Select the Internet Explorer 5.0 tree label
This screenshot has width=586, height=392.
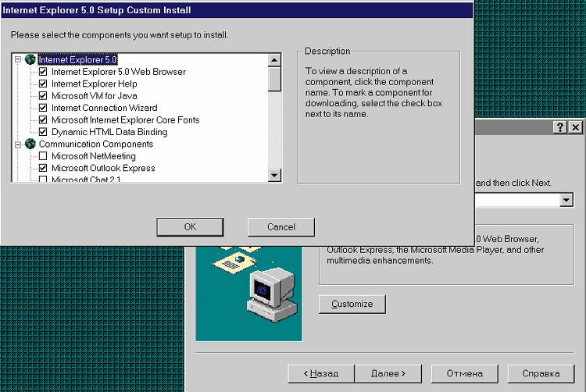click(77, 59)
